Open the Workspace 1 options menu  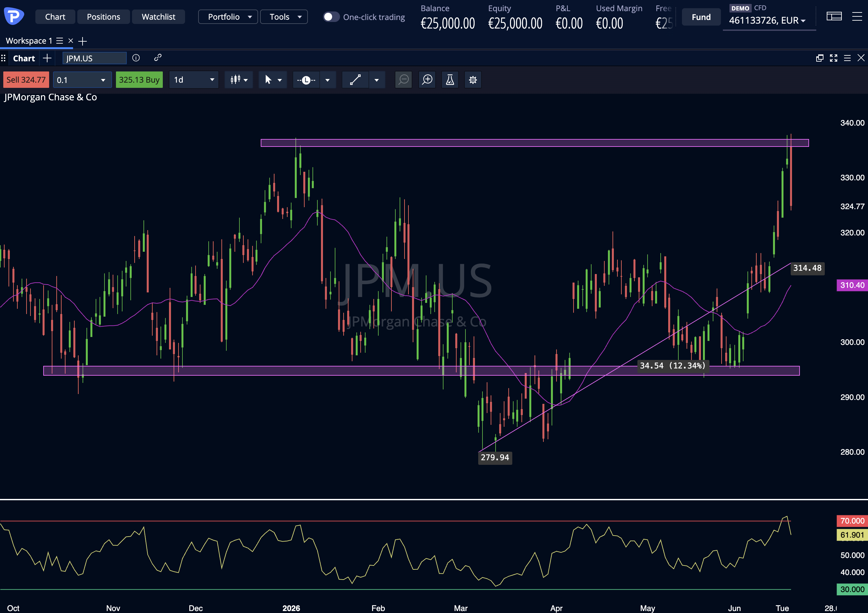coord(60,41)
